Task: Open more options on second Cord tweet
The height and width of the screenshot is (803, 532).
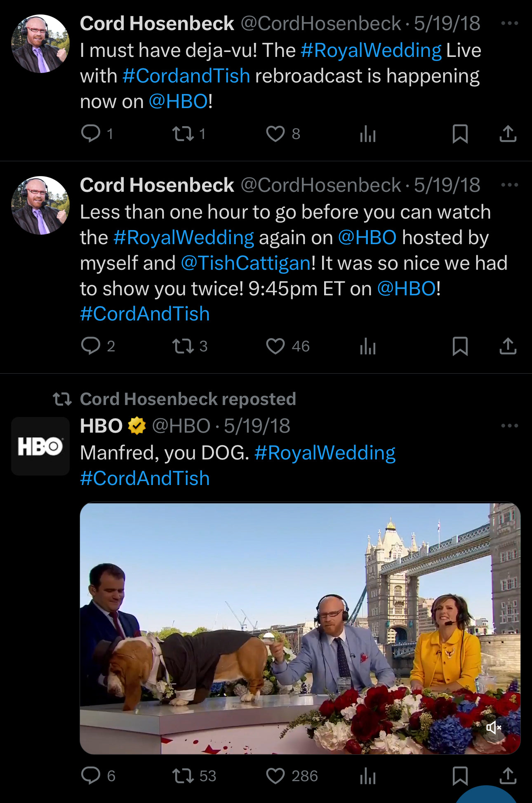Action: click(509, 185)
